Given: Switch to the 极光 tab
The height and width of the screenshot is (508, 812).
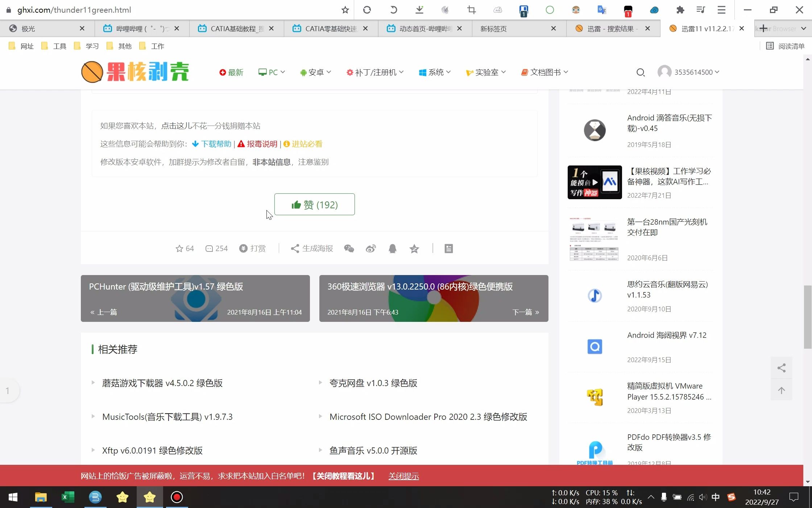Looking at the screenshot, I should tap(47, 28).
